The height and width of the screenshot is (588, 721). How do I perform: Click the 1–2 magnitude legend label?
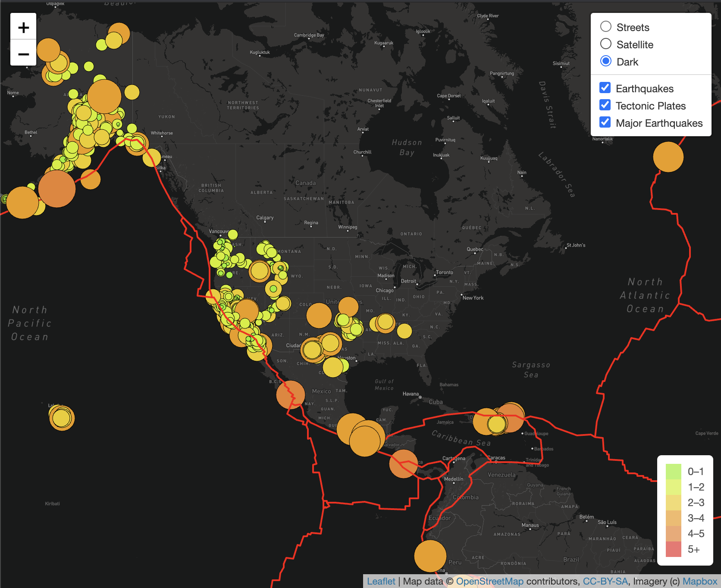pos(696,487)
